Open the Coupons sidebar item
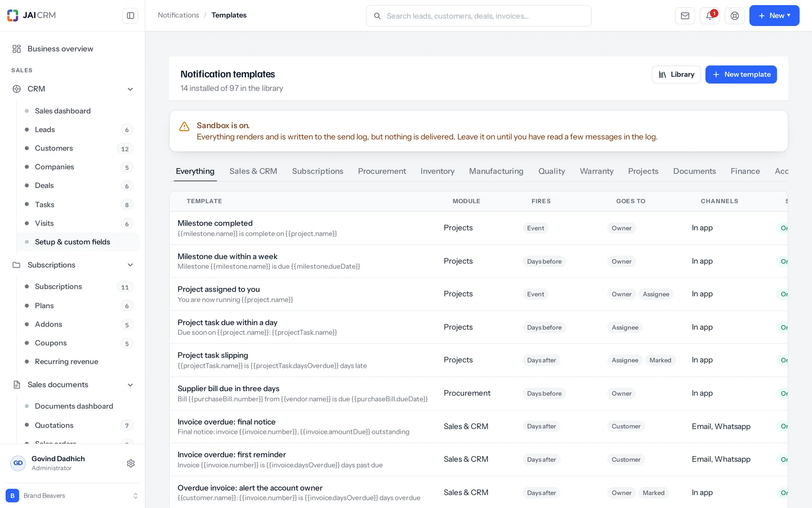 click(78, 343)
